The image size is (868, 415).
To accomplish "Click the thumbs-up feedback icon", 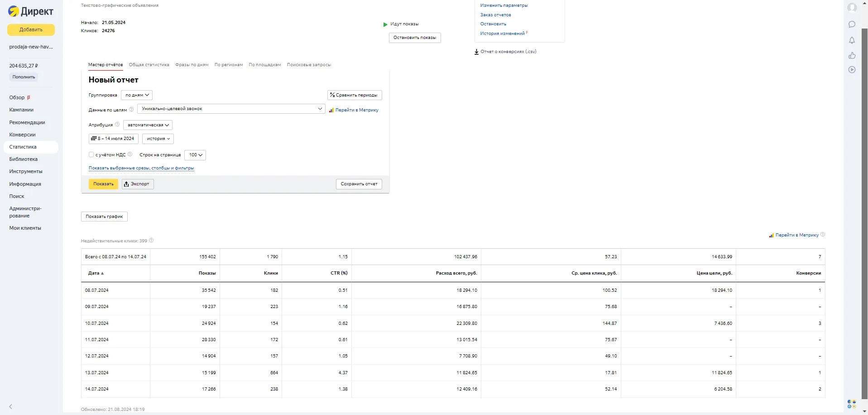I will (x=852, y=56).
